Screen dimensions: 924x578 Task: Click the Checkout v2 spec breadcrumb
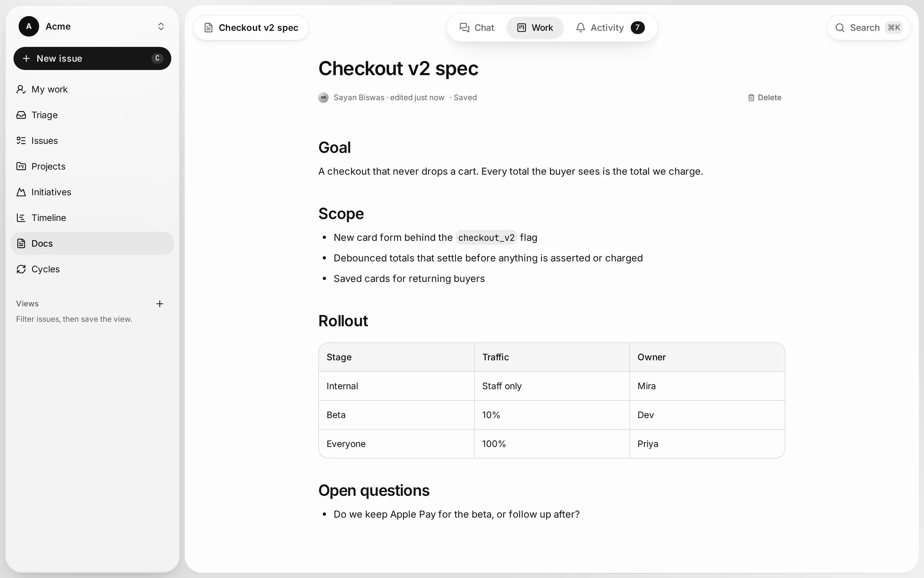pos(251,28)
